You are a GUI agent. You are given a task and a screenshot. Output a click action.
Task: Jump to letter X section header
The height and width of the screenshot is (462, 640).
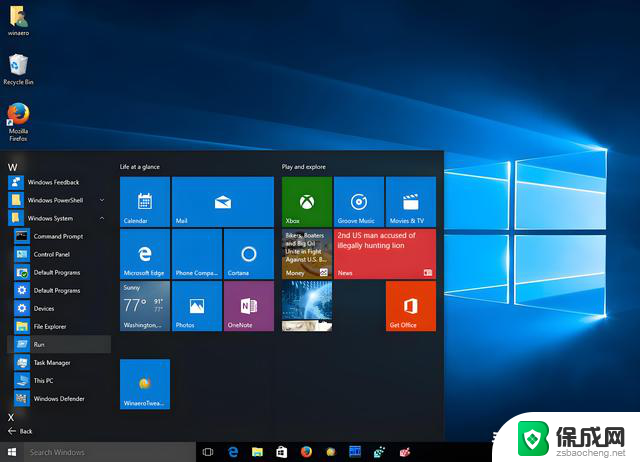pyautogui.click(x=11, y=417)
